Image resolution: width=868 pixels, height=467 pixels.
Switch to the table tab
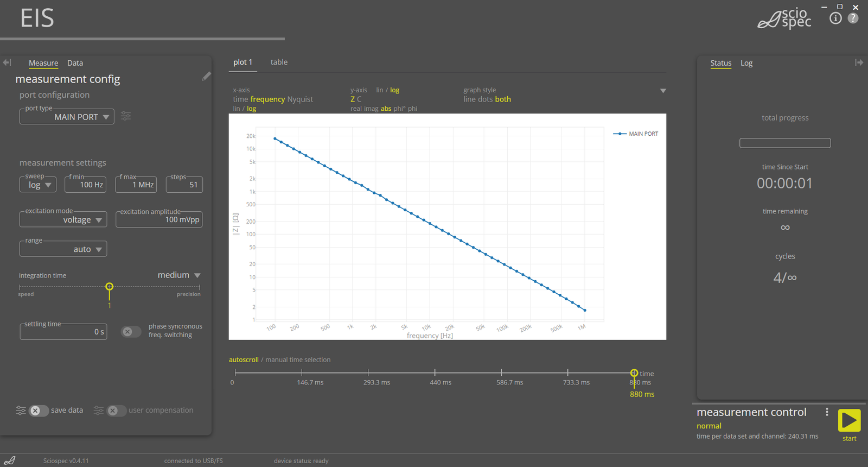pos(279,62)
